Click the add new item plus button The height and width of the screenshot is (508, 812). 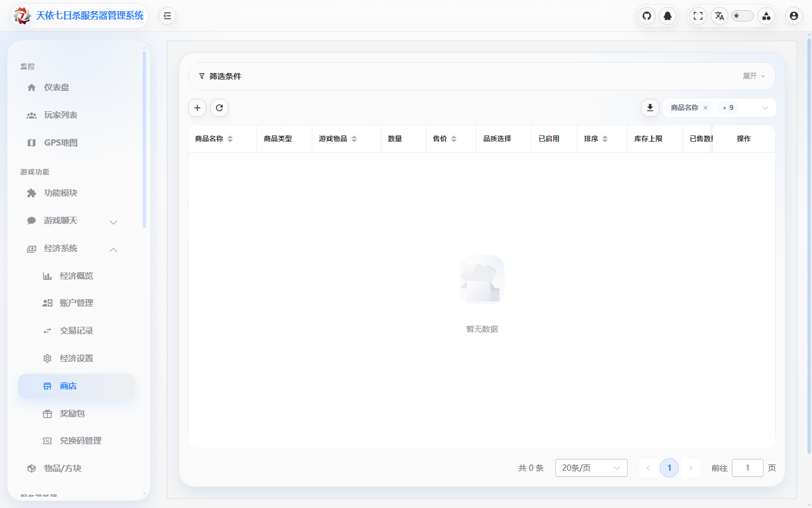197,108
